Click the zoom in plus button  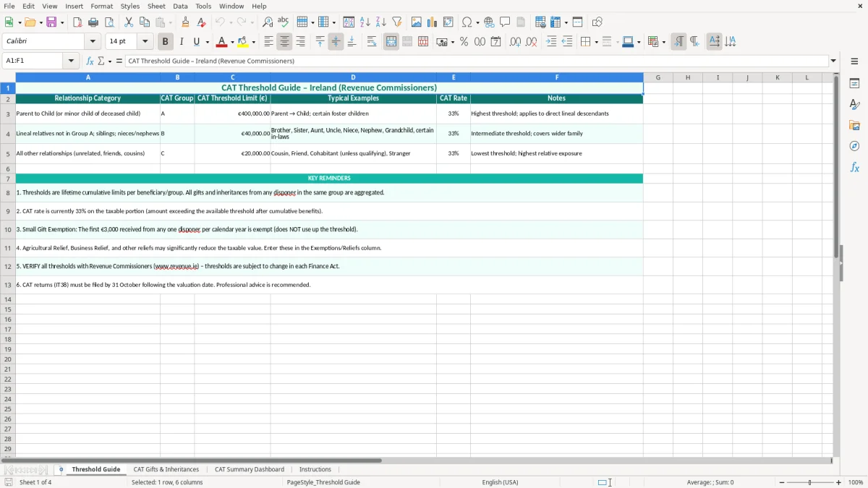pyautogui.click(x=838, y=482)
